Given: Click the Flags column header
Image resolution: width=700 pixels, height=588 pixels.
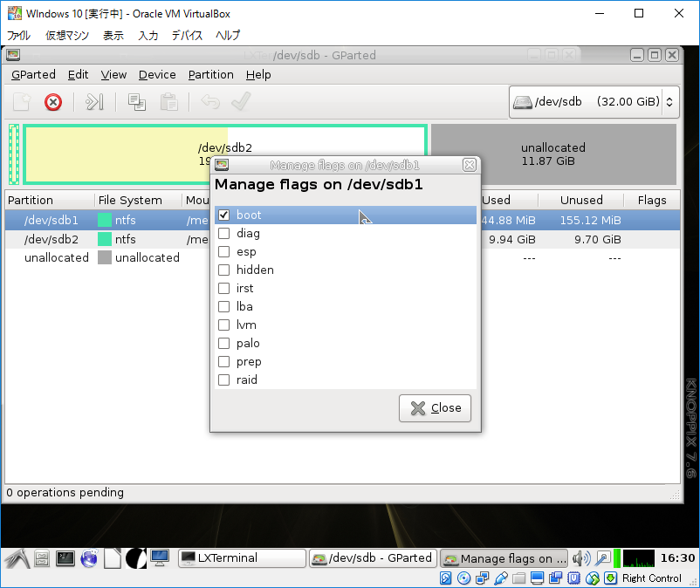Looking at the screenshot, I should [x=652, y=201].
